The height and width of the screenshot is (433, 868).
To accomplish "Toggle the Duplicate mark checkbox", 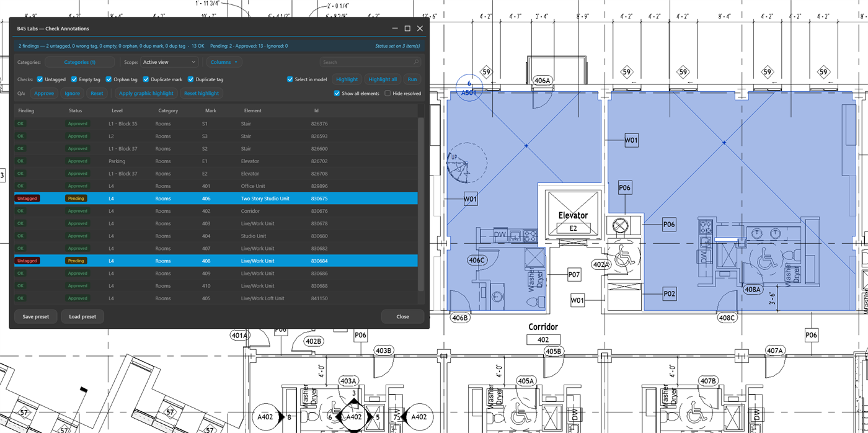I will 146,79.
